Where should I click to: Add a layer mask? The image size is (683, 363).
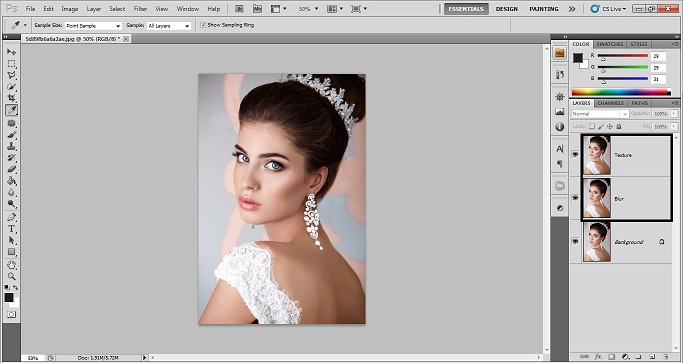(x=612, y=356)
